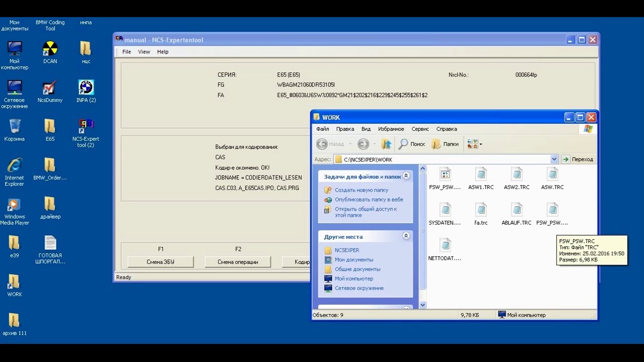
Task: Select SYSDATEN file in WORK folder
Action: [x=445, y=215]
